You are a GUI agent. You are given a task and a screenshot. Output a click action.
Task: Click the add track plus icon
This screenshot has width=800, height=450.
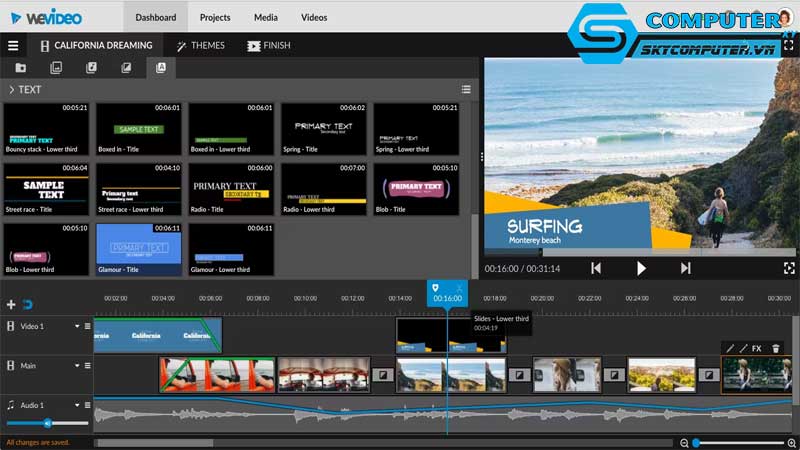(11, 304)
